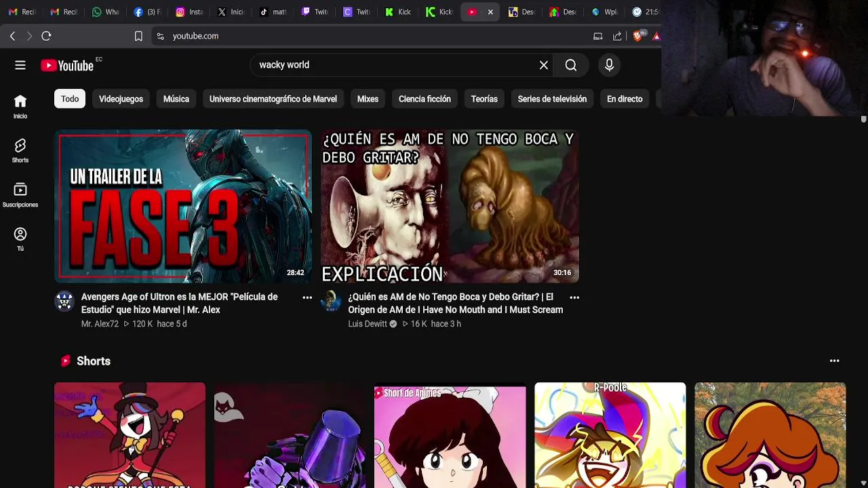Click the Mr. Alex72 channel avatar
The image size is (868, 488).
(64, 301)
